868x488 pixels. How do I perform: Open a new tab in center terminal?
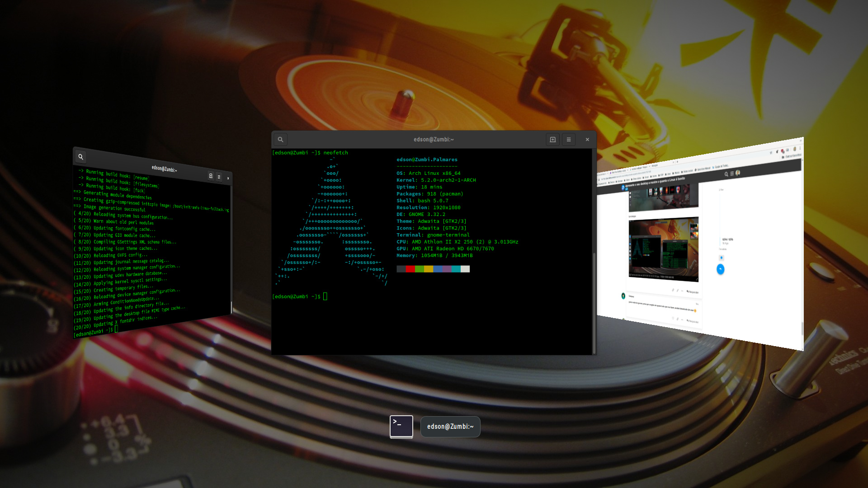click(552, 140)
